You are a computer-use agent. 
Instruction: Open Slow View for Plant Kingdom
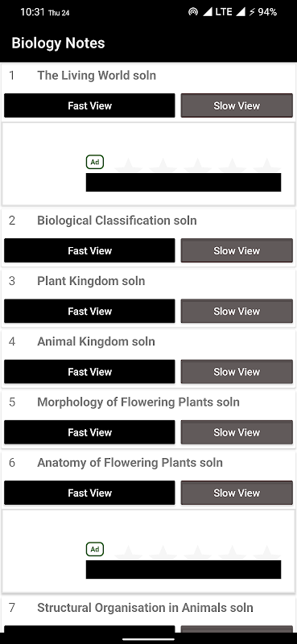click(x=237, y=312)
